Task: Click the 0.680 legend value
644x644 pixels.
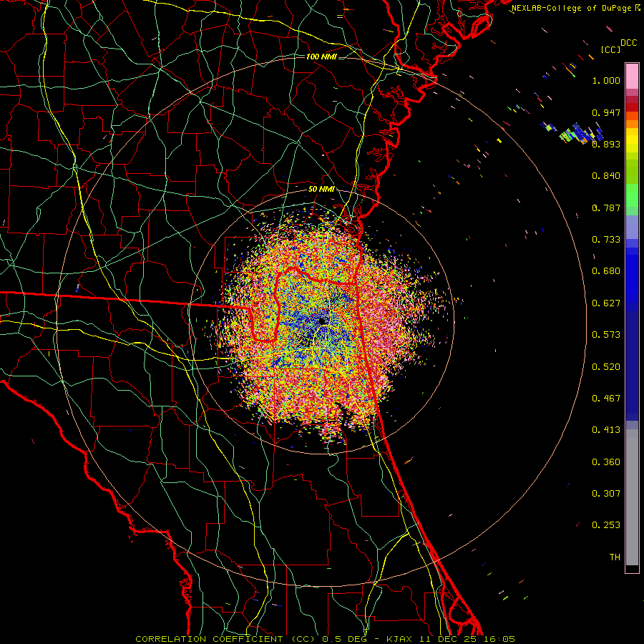Action: [x=606, y=271]
